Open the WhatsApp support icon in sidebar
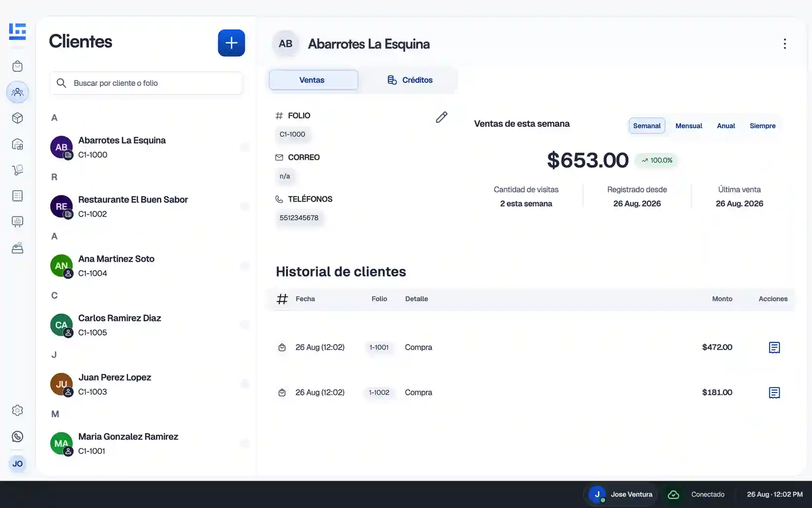Viewport: 812px width, 508px height. click(x=18, y=437)
